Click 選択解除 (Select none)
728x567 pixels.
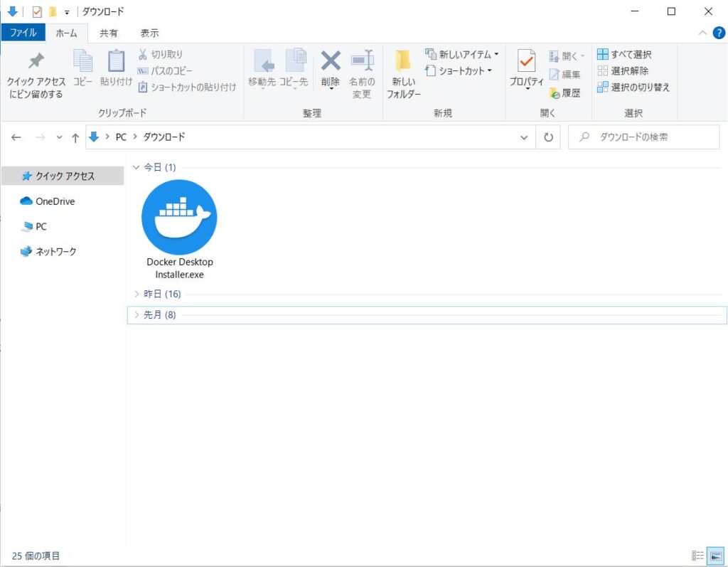click(x=623, y=70)
